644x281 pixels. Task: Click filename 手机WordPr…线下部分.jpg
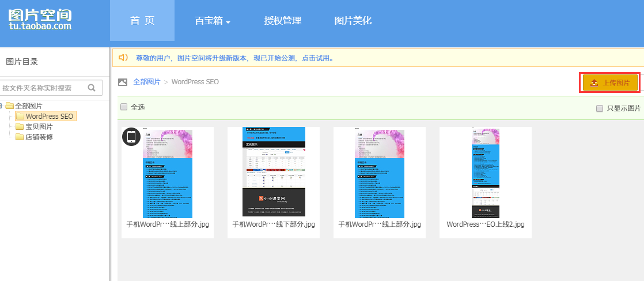[x=274, y=224]
